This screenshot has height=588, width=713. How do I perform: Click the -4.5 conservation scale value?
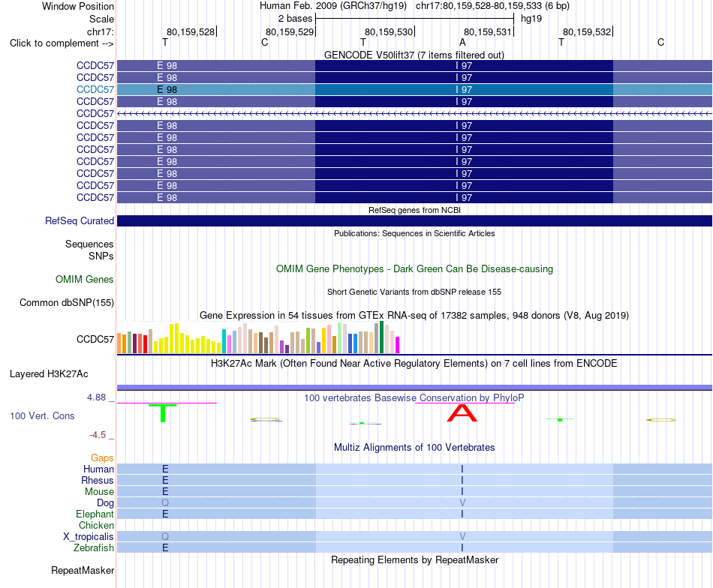pos(98,435)
